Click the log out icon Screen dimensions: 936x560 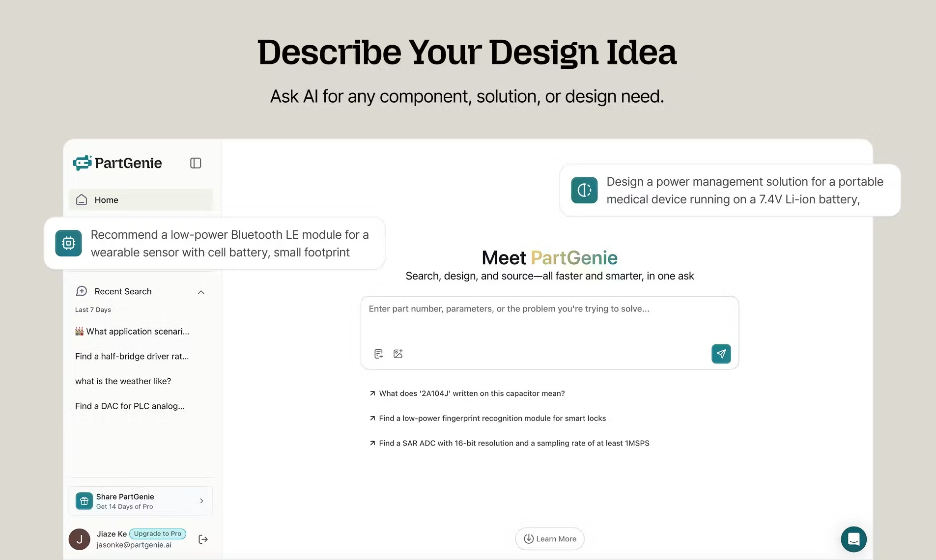(203, 539)
